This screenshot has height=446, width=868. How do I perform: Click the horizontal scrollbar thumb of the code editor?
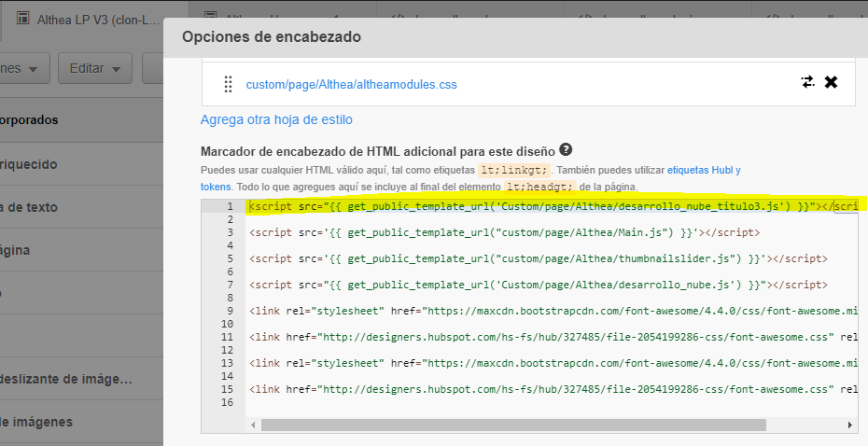point(513,425)
